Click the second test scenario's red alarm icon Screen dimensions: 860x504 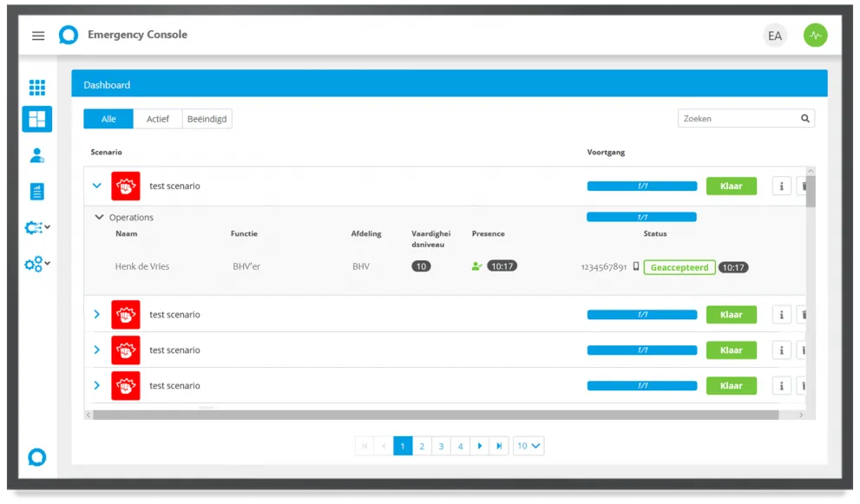tap(126, 315)
